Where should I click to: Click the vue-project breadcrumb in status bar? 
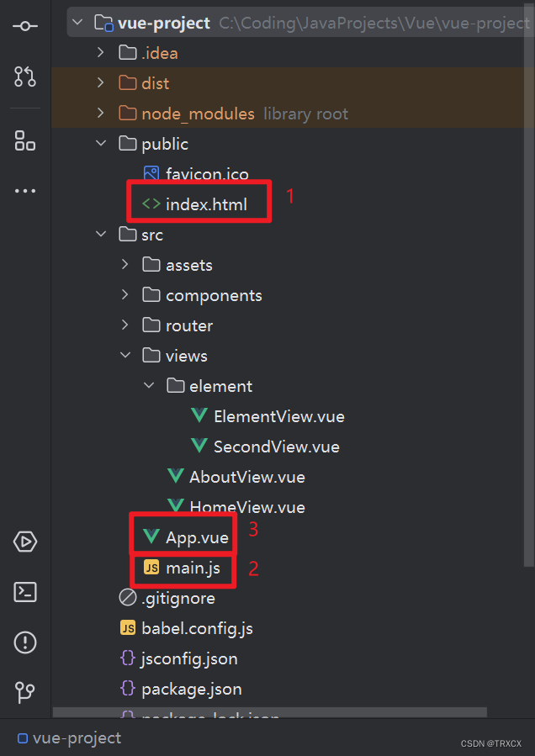[76, 738]
